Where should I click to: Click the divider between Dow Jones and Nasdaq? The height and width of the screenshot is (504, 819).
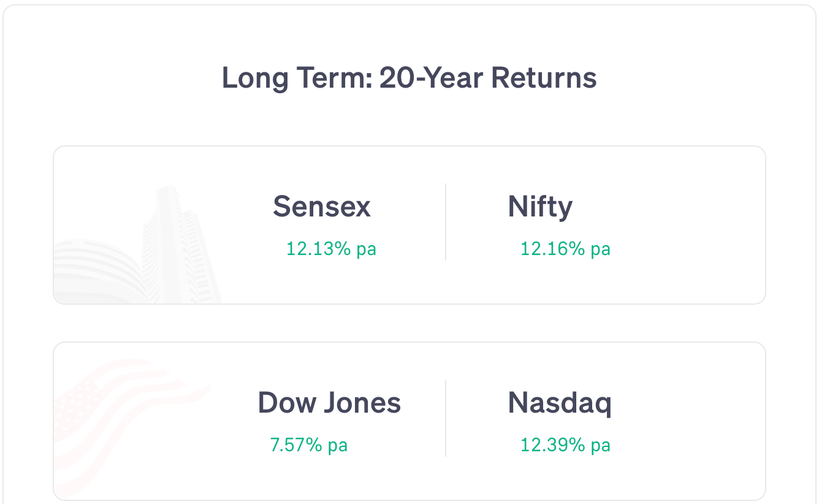(446, 418)
